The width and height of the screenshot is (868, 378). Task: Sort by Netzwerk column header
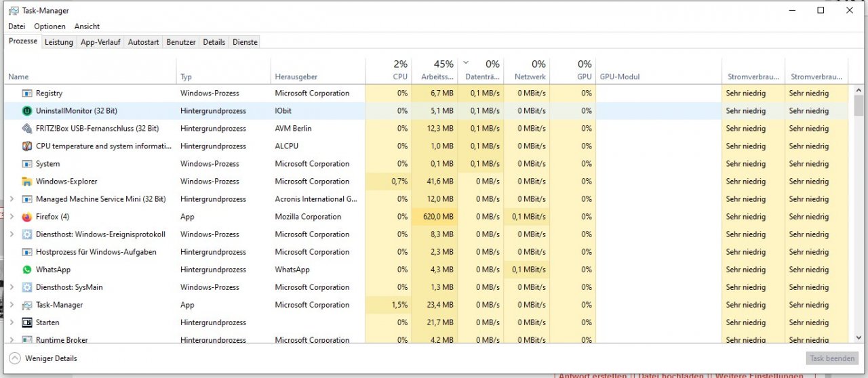pos(526,70)
